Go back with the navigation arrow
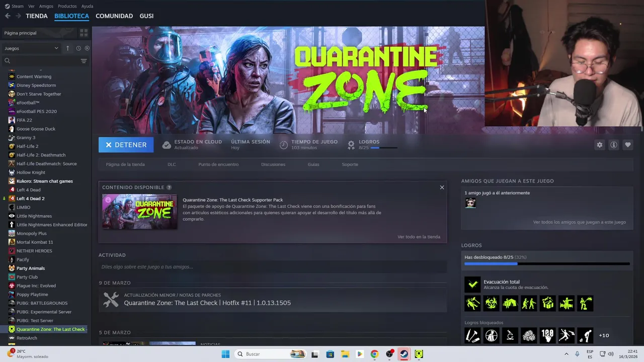Image resolution: width=644 pixels, height=362 pixels. pyautogui.click(x=8, y=16)
